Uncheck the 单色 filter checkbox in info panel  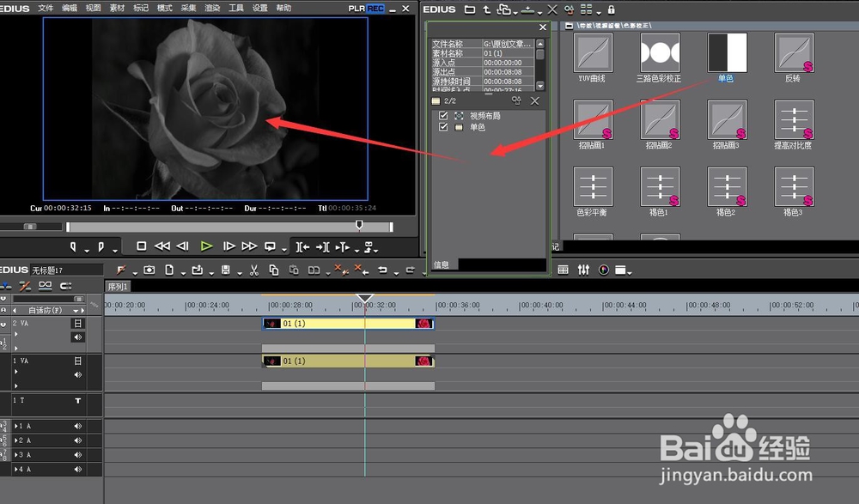(x=443, y=127)
